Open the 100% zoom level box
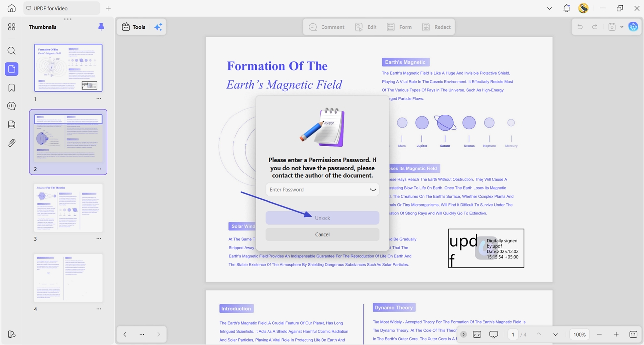644x345 pixels. [580, 335]
